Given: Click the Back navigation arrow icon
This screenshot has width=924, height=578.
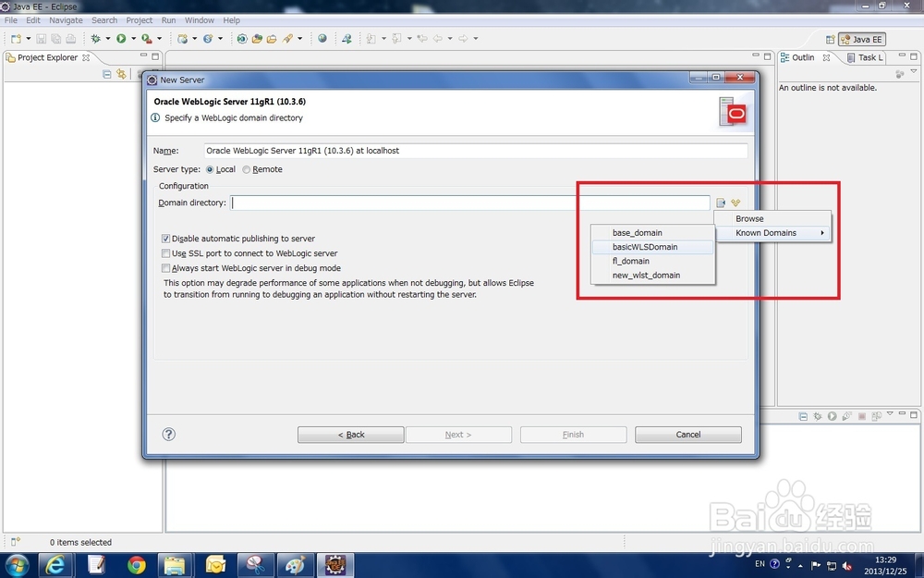Looking at the screenshot, I should [437, 38].
